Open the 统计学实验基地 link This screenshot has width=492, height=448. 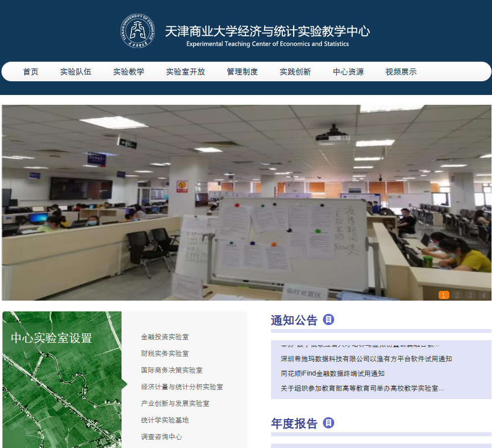point(165,420)
